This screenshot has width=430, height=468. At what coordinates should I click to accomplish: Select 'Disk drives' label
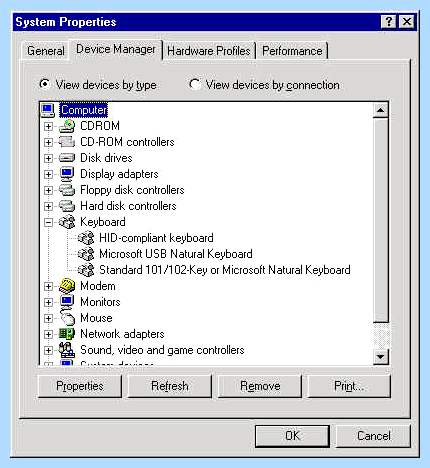point(106,158)
